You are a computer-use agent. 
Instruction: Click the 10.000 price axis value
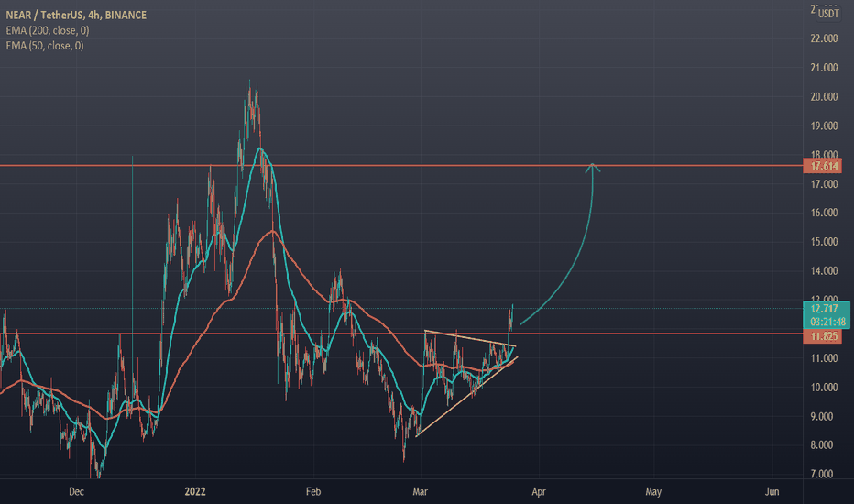tap(824, 388)
